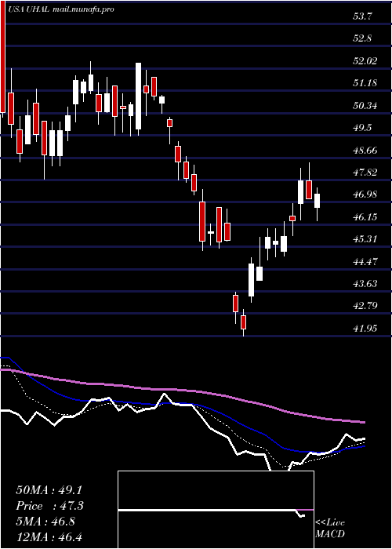The width and height of the screenshot is (392, 549).
Task: Click the 44.47 price axis label
Action: (x=365, y=261)
